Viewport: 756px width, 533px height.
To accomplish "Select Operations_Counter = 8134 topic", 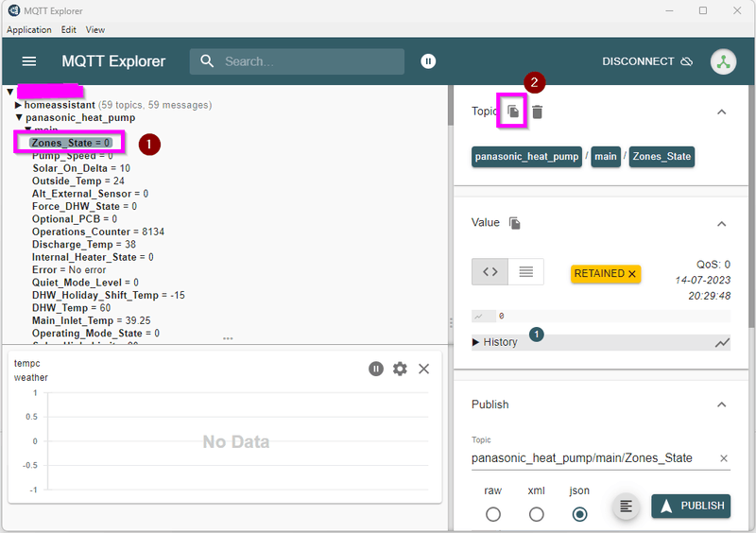I will pos(98,232).
